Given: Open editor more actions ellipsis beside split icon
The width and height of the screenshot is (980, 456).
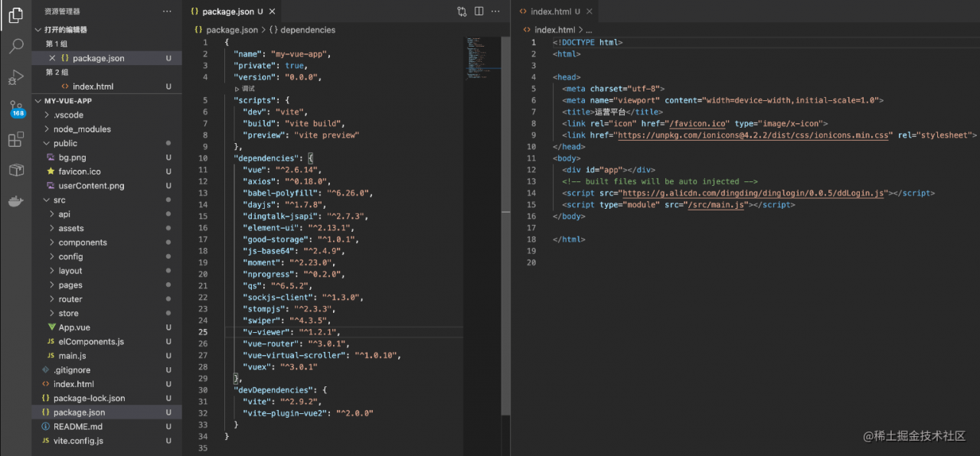Looking at the screenshot, I should coord(497,11).
